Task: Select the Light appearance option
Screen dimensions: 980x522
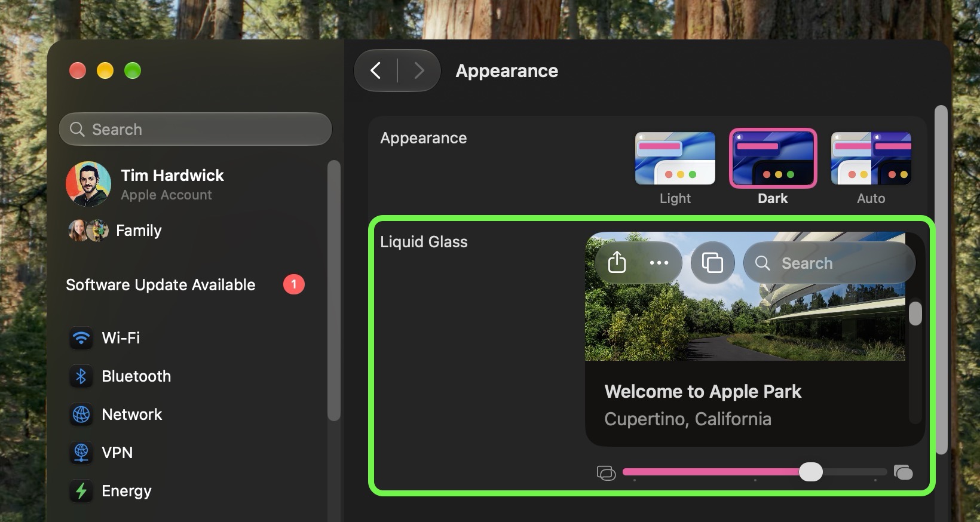Action: (675, 168)
